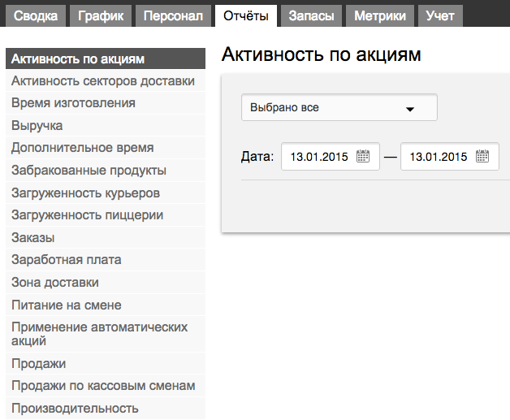Open the 'Продажи' report
The height and width of the screenshot is (420, 510).
coord(106,363)
